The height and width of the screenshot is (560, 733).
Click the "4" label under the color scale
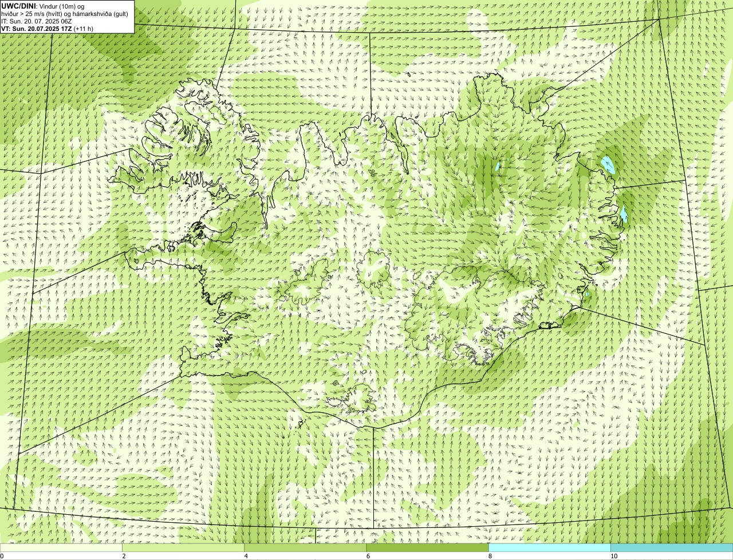coord(246,556)
